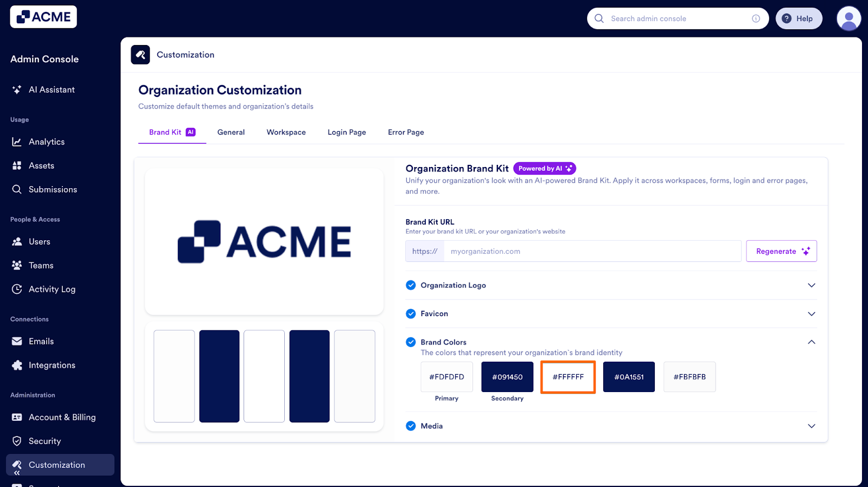Click the Customization header page icon
The image size is (868, 487).
(x=141, y=55)
